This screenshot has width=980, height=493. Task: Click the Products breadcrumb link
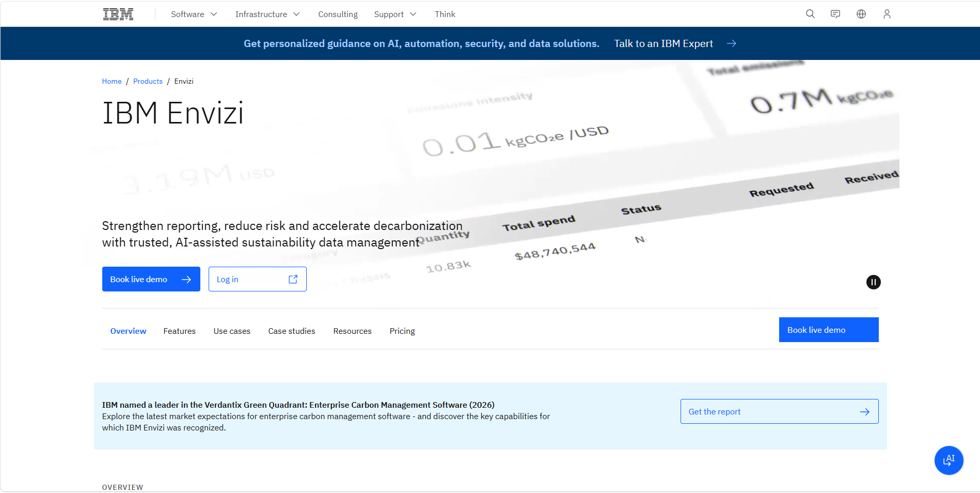point(148,81)
